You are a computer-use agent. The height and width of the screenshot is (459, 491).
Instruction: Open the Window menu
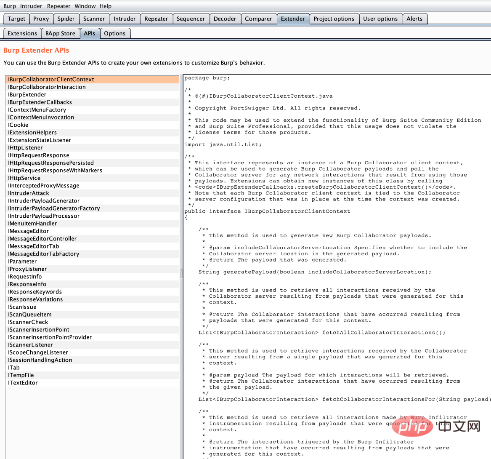85,6
